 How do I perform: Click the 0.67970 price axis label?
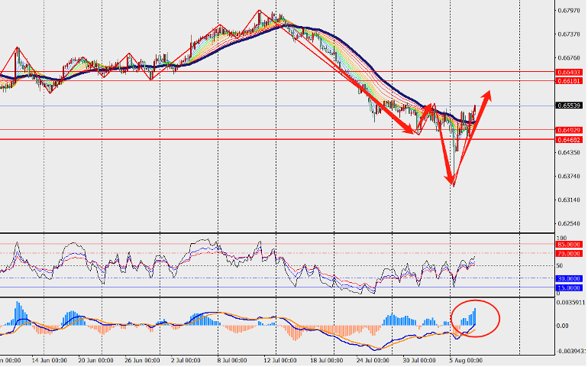pos(568,11)
